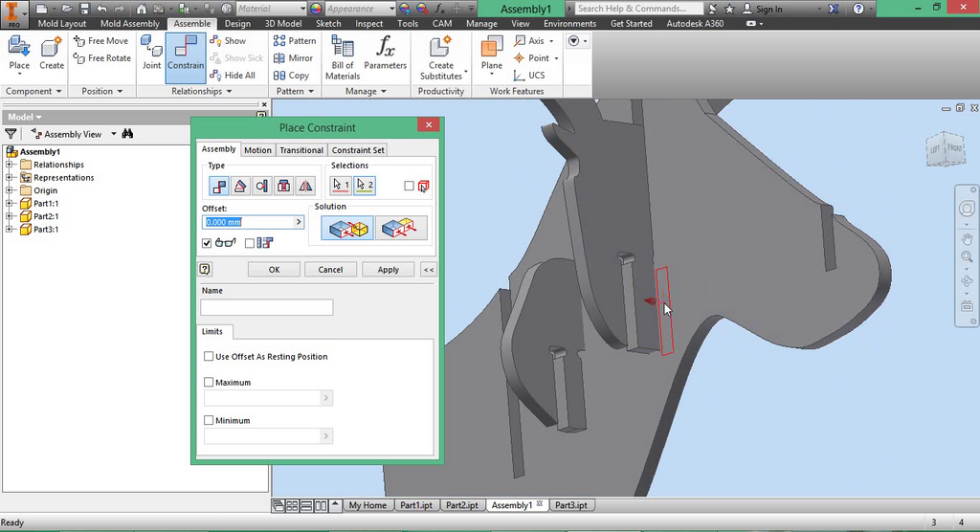This screenshot has width=980, height=532.
Task: Select Tangent constraint type
Action: 262,186
